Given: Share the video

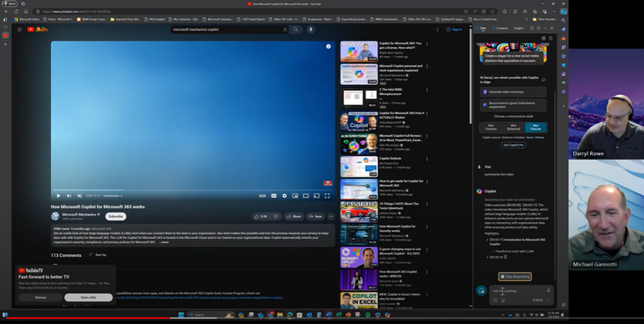Looking at the screenshot, I should [294, 216].
